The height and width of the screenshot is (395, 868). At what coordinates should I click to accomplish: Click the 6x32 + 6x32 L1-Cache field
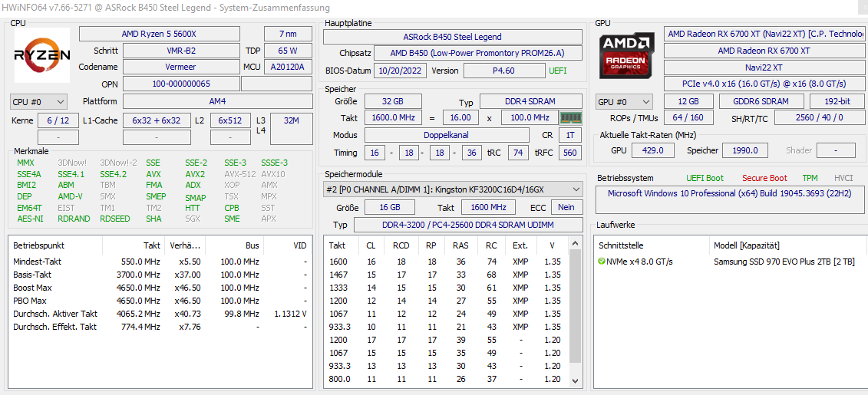[156, 120]
